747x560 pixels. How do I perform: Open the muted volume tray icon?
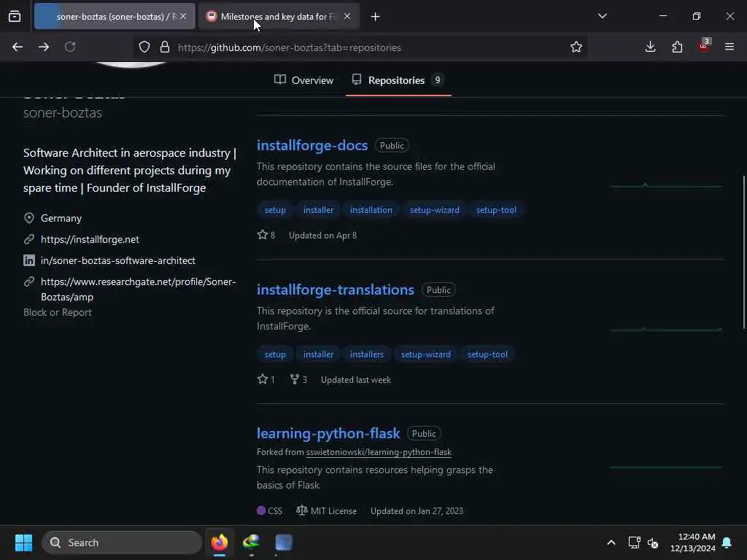[x=653, y=542]
